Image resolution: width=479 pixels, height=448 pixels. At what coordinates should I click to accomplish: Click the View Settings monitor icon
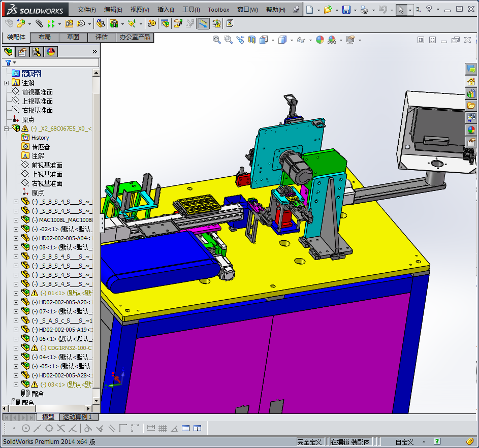click(x=350, y=40)
